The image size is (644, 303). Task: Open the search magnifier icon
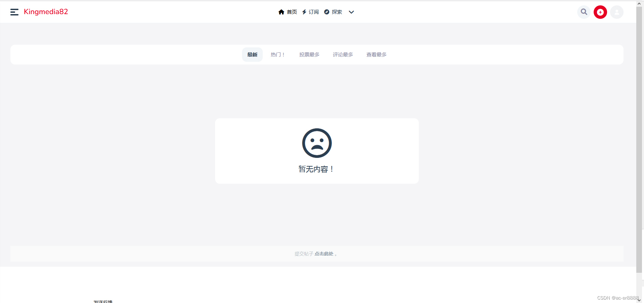pos(584,12)
